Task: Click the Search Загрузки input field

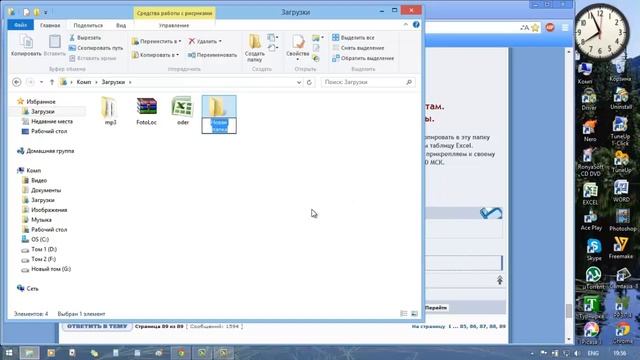Action: (x=368, y=82)
